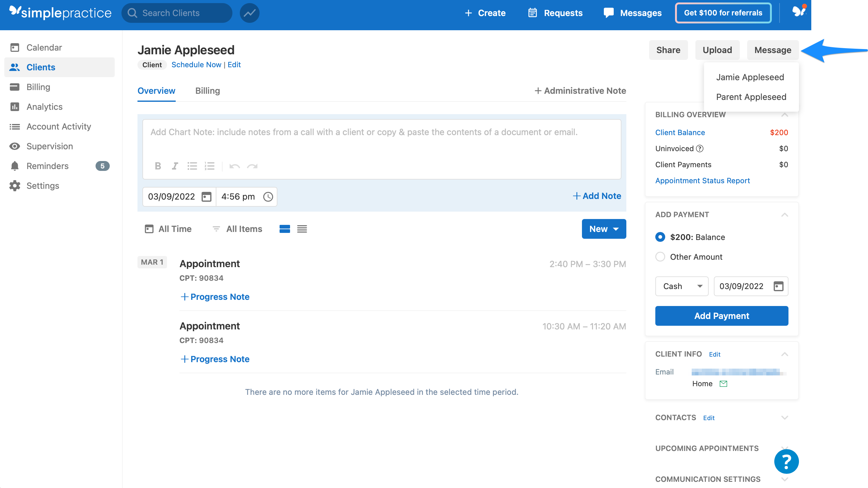The image size is (868, 488).
Task: Open the Calendar sidebar item
Action: 59,48
